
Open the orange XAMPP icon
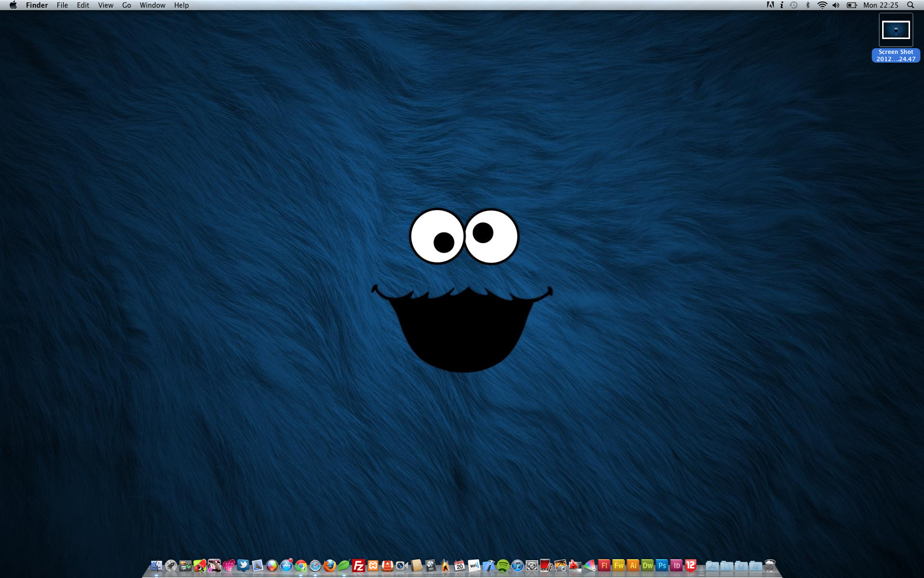tap(373, 565)
